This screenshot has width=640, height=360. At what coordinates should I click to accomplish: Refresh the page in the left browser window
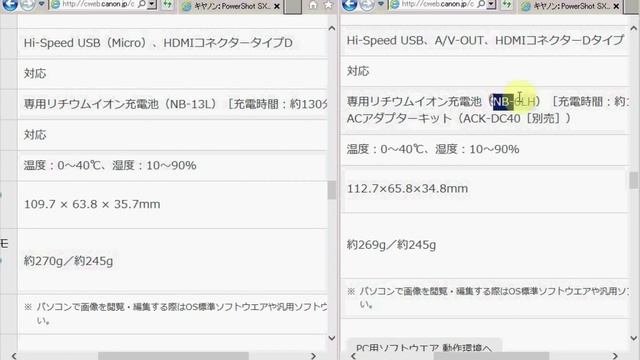168,4
